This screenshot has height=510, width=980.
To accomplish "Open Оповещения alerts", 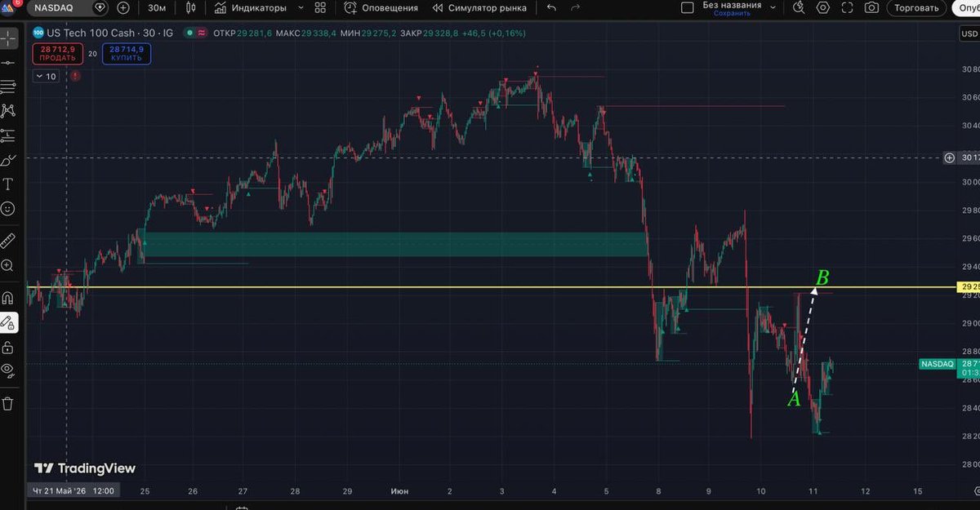I will pos(381,7).
